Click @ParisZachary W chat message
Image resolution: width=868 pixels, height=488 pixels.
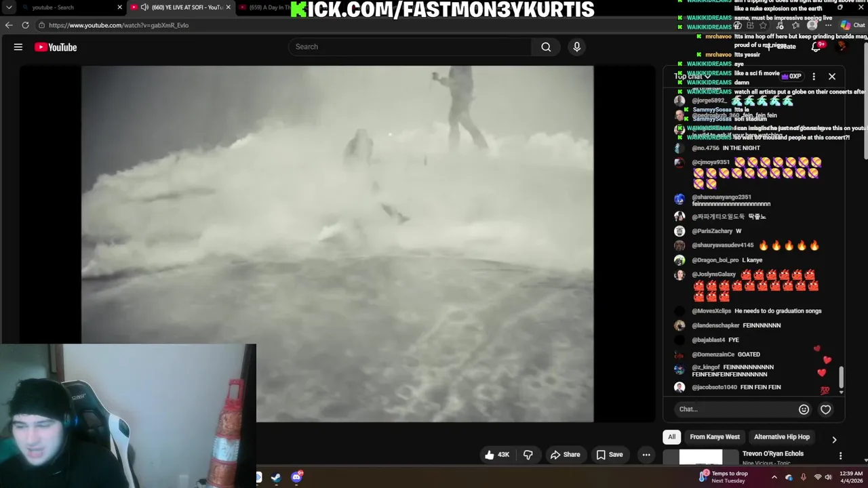(708, 231)
